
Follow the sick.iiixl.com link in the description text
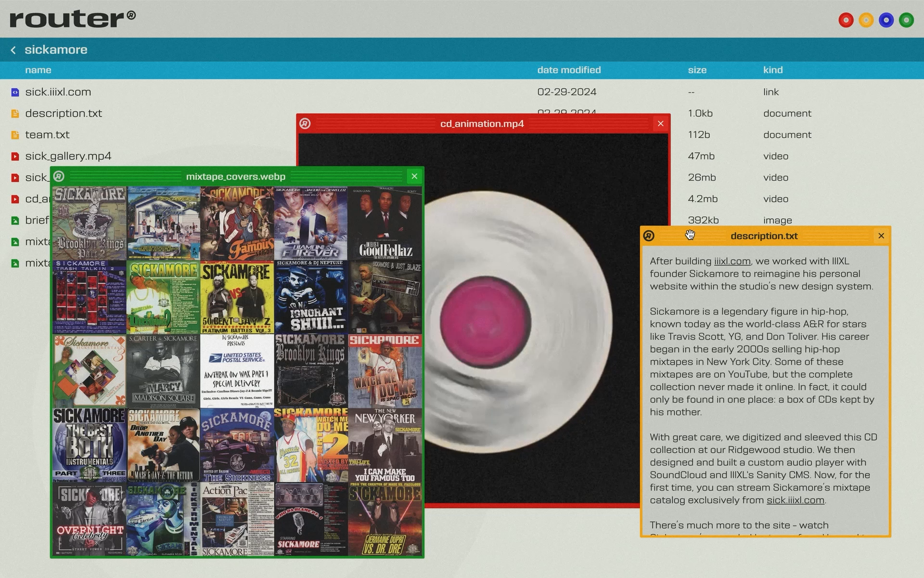coord(795,500)
